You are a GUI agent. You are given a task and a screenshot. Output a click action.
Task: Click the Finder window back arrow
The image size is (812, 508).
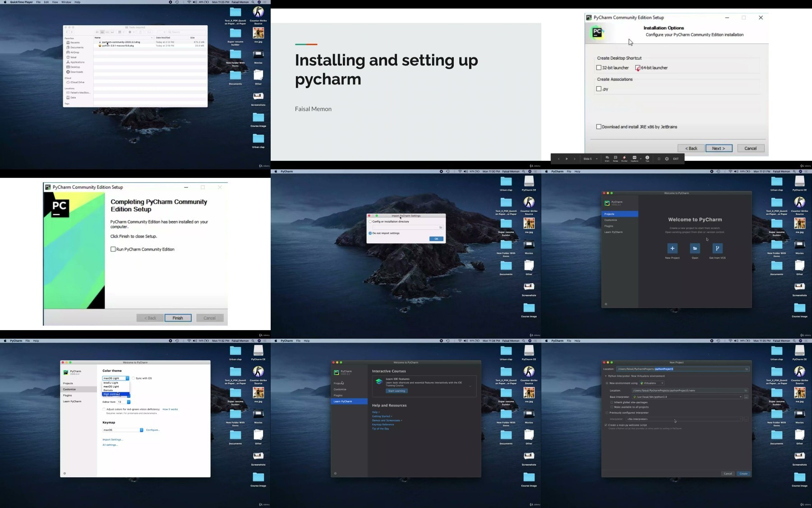point(67,32)
